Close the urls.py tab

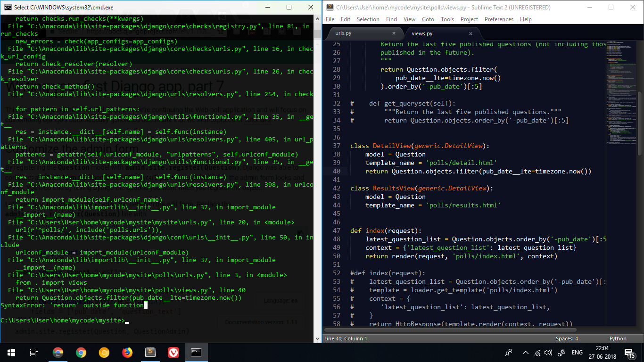[x=394, y=33]
